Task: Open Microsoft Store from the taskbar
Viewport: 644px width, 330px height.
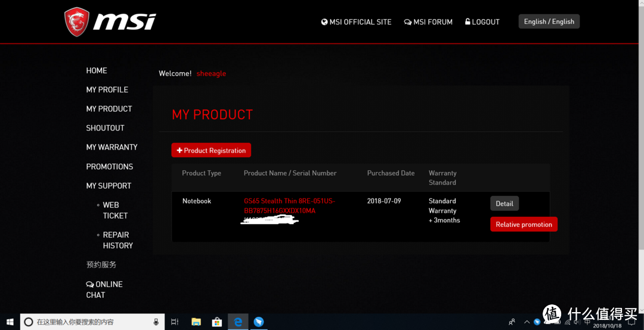Action: (x=217, y=322)
